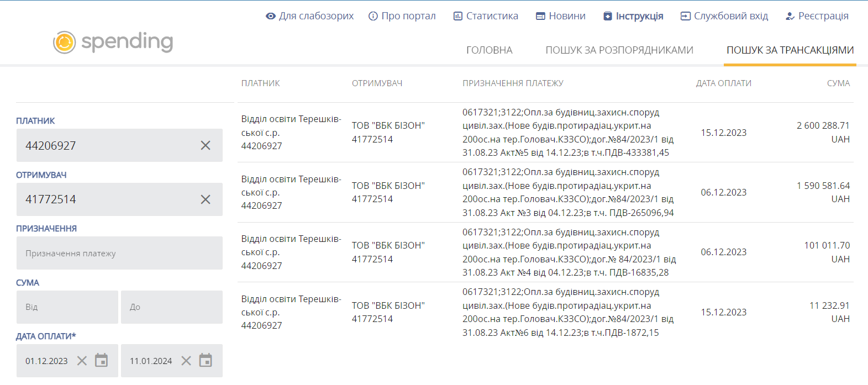The width and height of the screenshot is (868, 385).
Task: Click the Призначення платежу input field
Action: click(119, 254)
